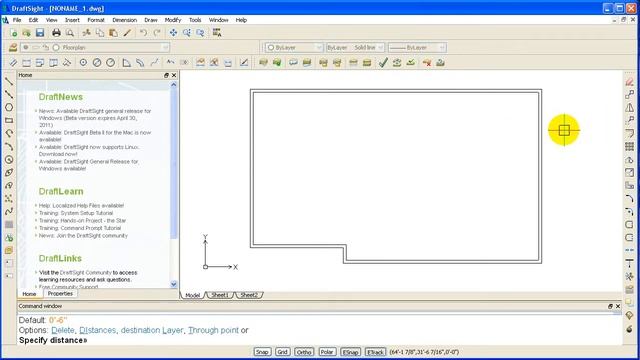Toggle ETrack in the status bar
The width and height of the screenshot is (640, 360).
375,352
